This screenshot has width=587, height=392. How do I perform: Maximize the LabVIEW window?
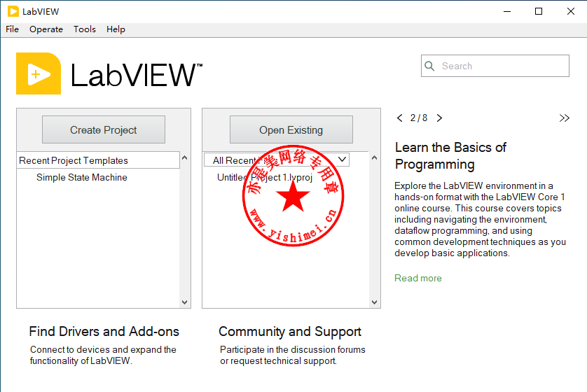pos(539,12)
